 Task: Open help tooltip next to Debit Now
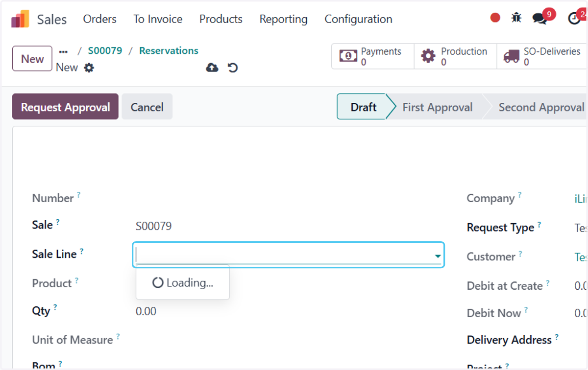(526, 310)
